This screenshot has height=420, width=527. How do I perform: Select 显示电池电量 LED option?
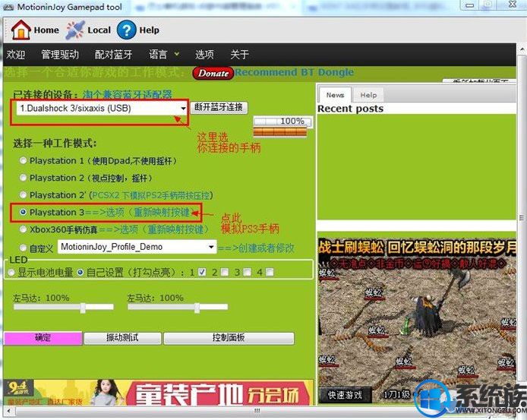11,272
